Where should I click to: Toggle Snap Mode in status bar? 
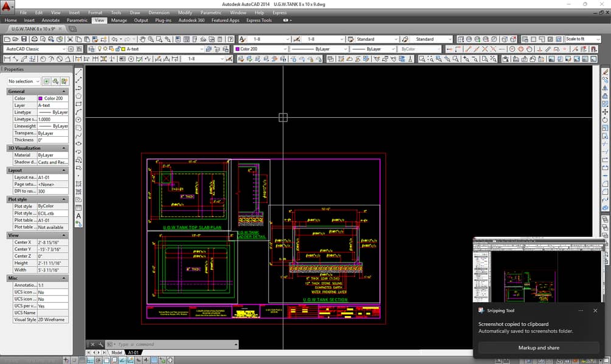tap(74, 360)
